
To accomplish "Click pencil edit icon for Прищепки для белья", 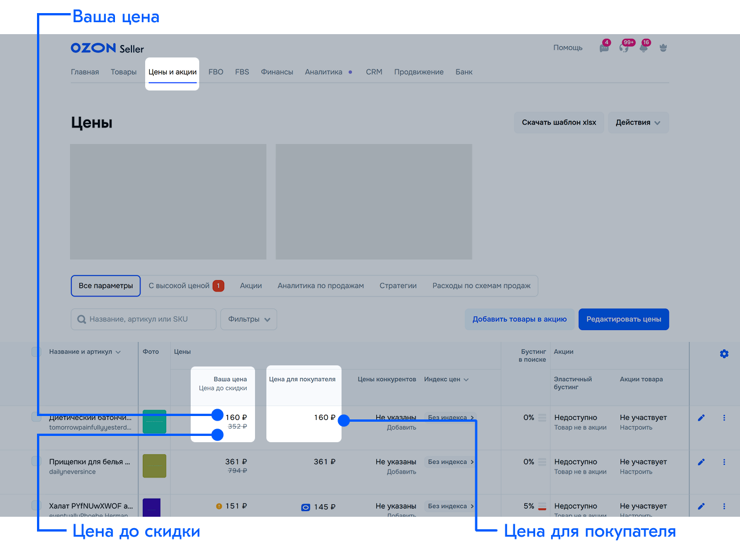I will [701, 462].
